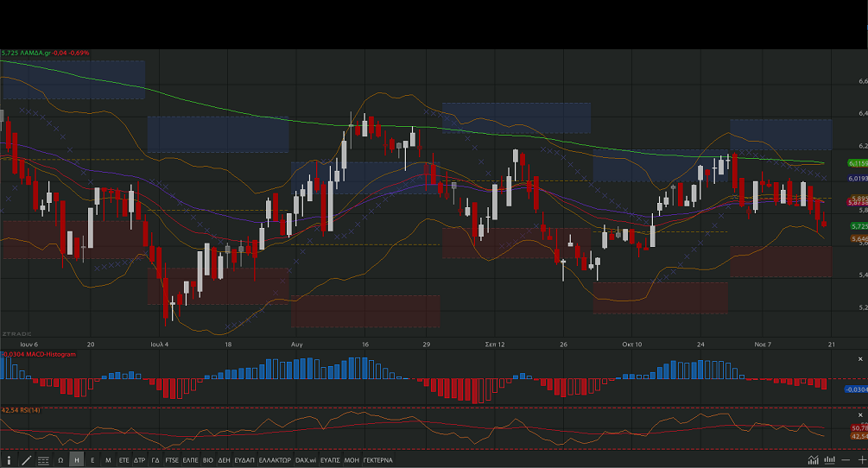The image size is (868, 468).
Task: Click the red 50,78 RSI value tag
Action: tap(859, 428)
